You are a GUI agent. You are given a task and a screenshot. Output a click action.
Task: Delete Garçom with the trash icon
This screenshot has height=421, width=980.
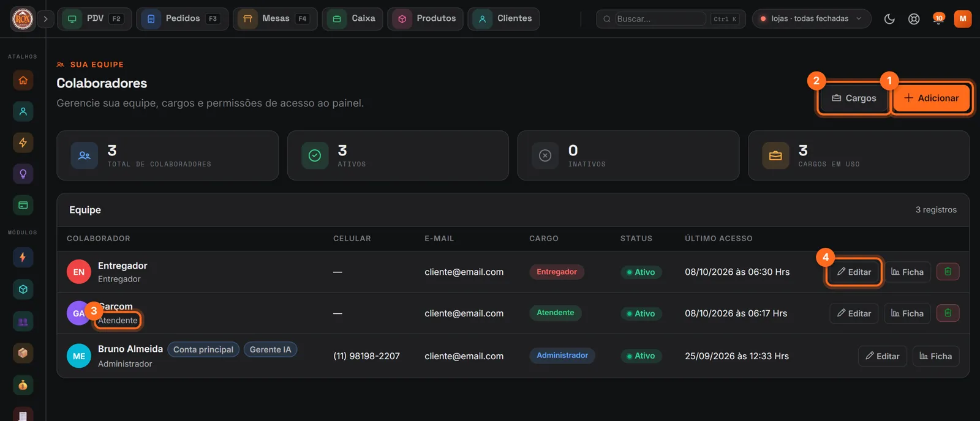tap(948, 313)
